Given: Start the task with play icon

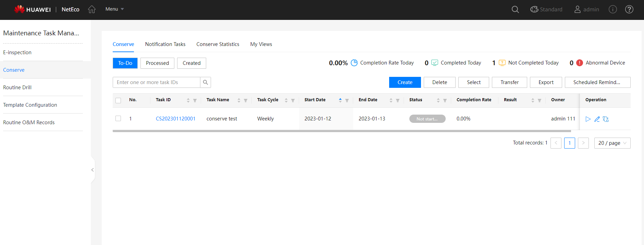Looking at the screenshot, I should pos(588,119).
